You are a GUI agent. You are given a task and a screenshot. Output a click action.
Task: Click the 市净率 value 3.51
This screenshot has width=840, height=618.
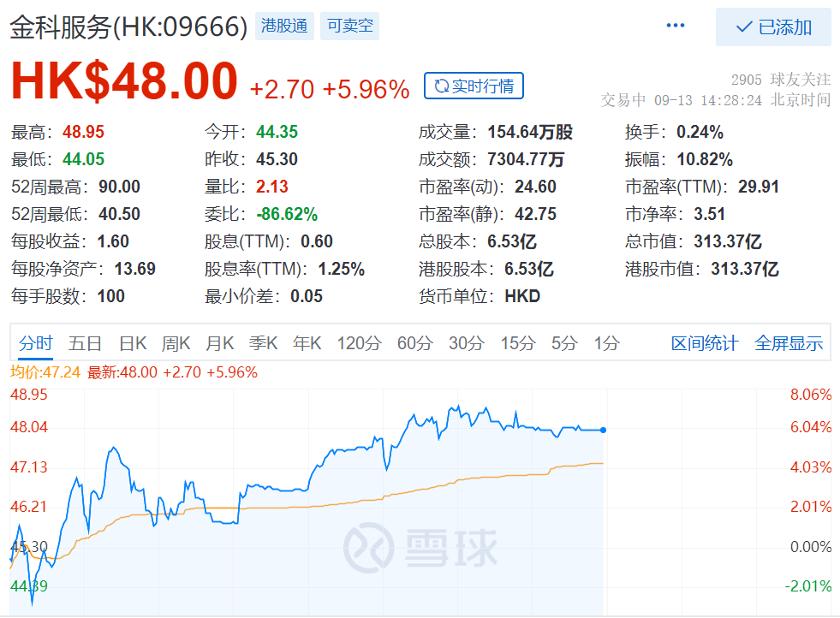(x=709, y=214)
